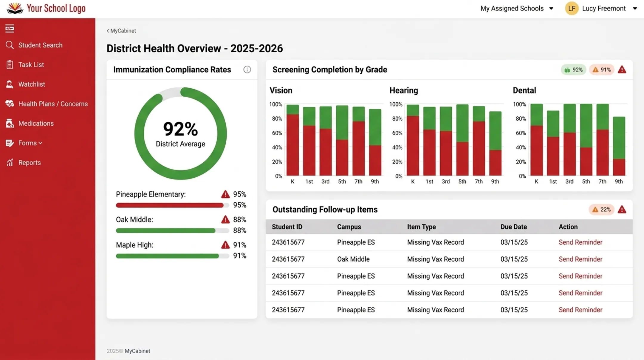Click the Item Type column header
The width and height of the screenshot is (644, 360).
(x=421, y=227)
